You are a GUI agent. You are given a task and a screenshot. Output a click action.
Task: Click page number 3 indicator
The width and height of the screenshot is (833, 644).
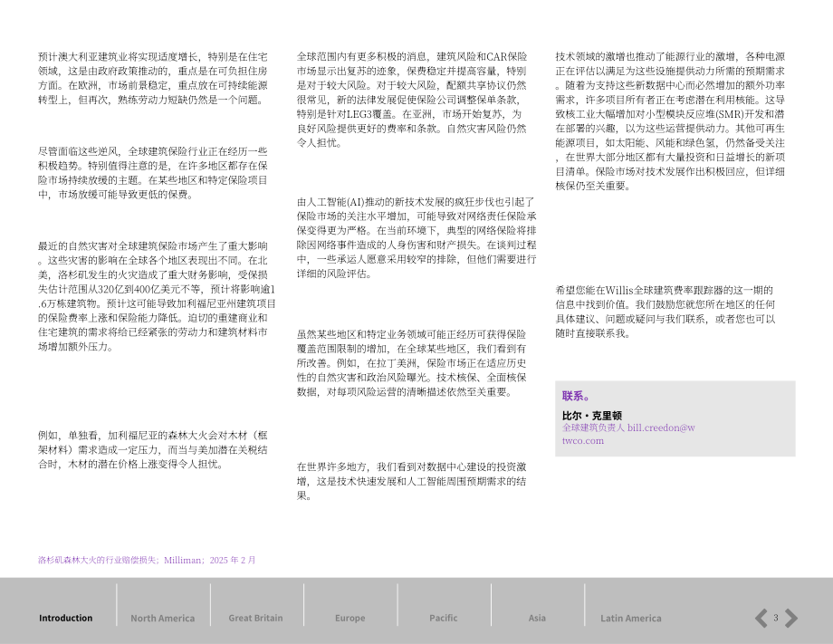tap(776, 618)
